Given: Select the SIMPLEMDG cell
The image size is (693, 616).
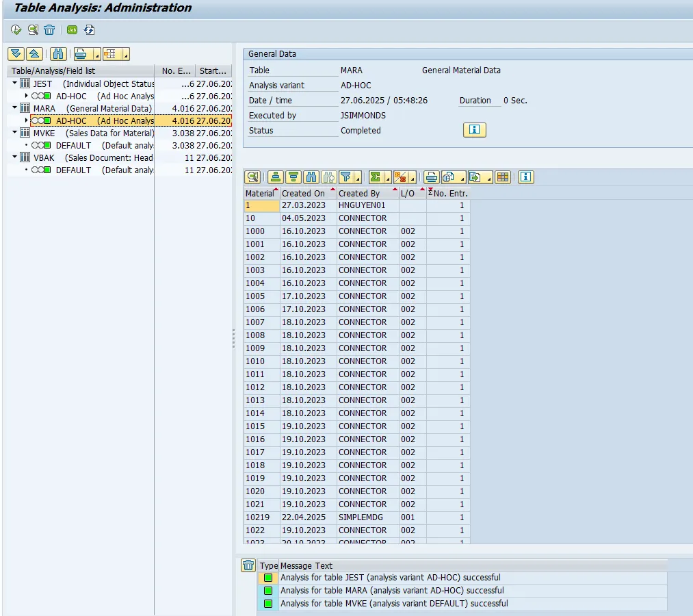Looking at the screenshot, I should coord(368,517).
